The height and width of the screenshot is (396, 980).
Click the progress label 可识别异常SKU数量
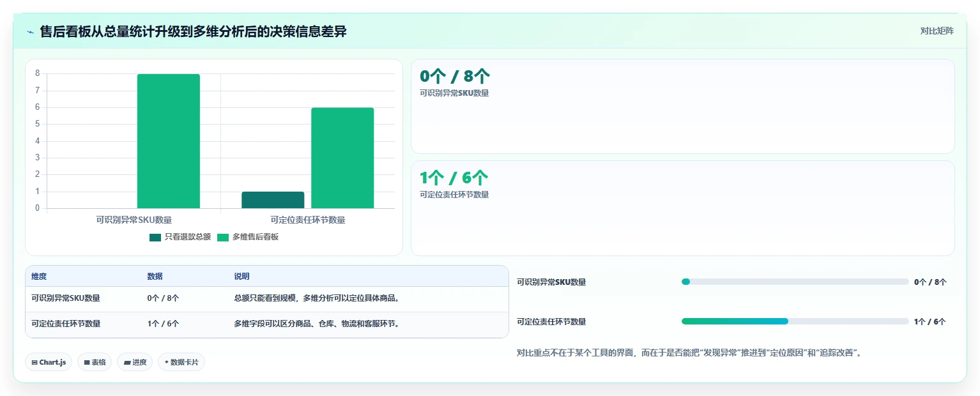point(551,282)
